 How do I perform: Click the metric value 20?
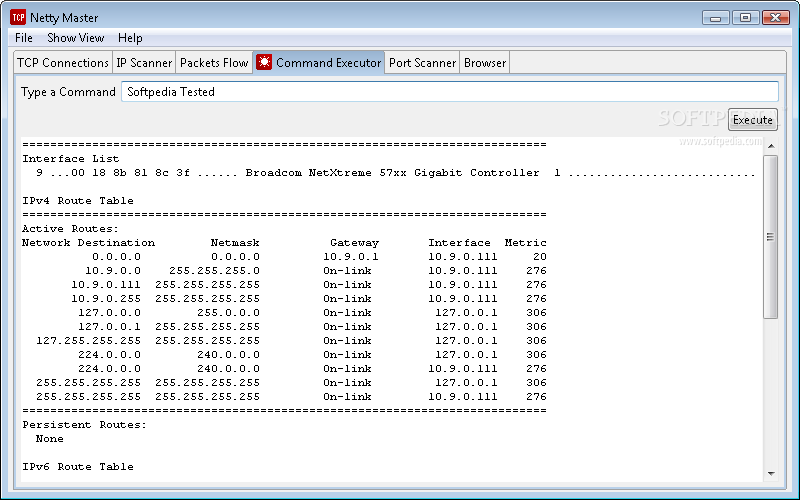point(540,257)
